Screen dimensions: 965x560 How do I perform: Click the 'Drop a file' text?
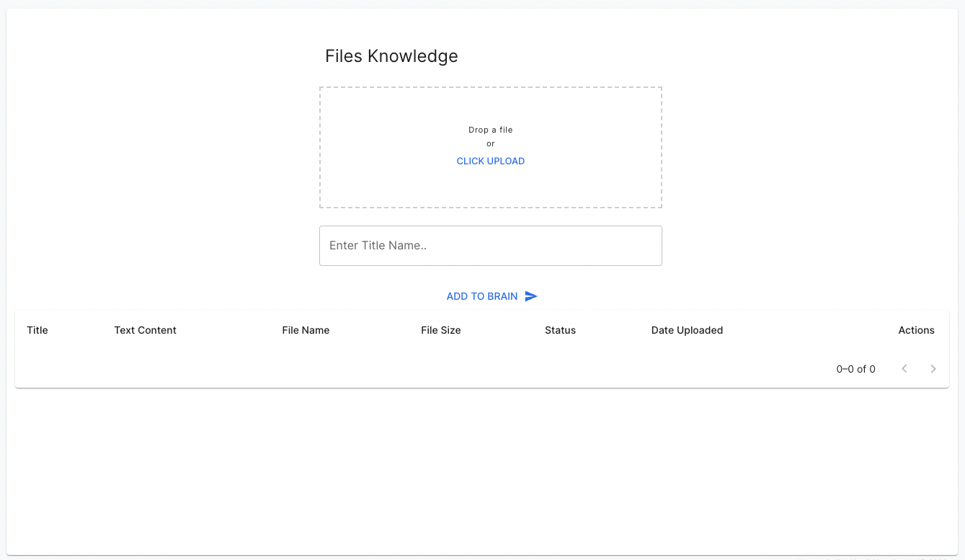pyautogui.click(x=490, y=130)
